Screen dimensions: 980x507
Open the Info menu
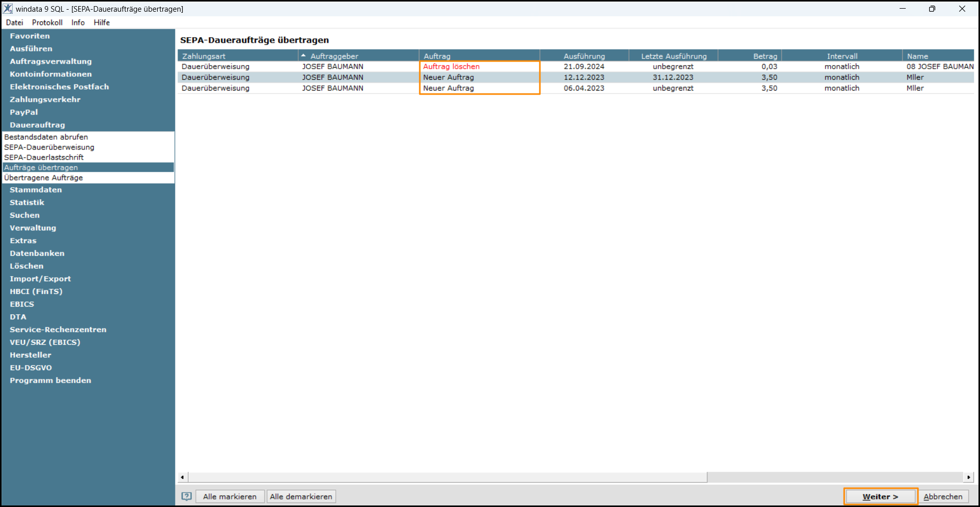coord(78,22)
